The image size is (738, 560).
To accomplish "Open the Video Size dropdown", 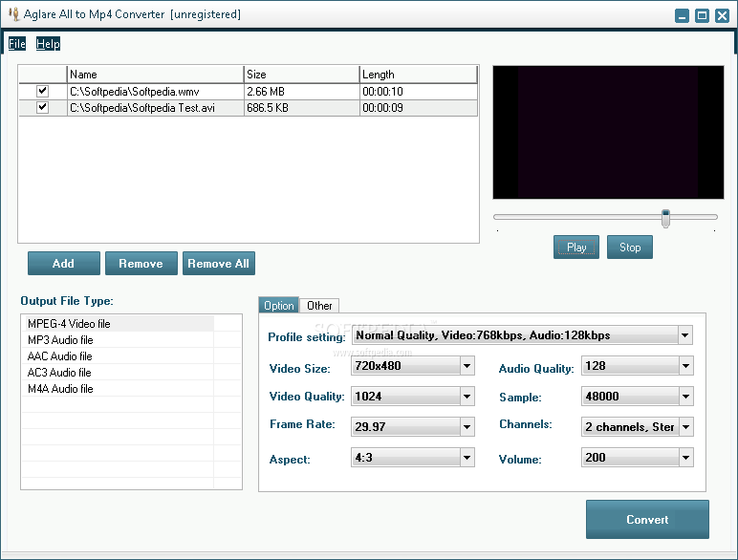I will click(x=467, y=366).
